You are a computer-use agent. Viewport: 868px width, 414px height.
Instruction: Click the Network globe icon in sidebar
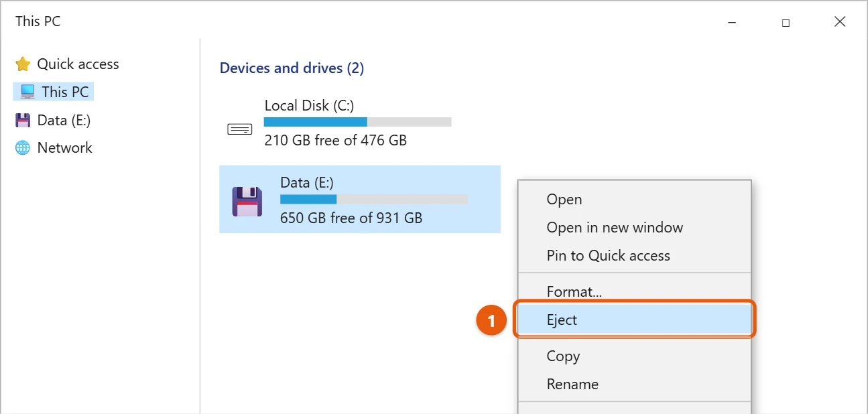click(23, 148)
